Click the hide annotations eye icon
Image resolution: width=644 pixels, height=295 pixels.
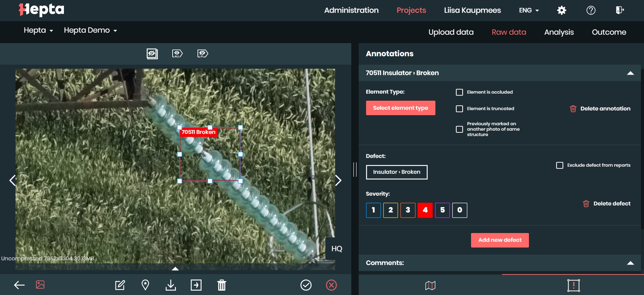(x=152, y=54)
